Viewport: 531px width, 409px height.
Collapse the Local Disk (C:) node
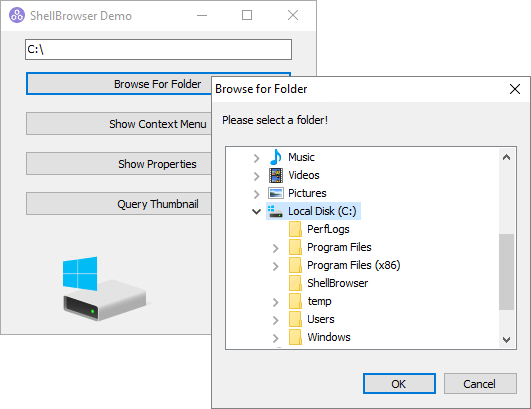[257, 212]
